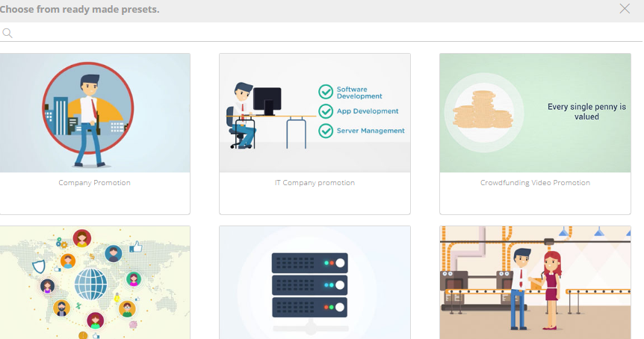The width and height of the screenshot is (644, 339).
Task: Click the magnifying glass search icon
Action: click(x=7, y=33)
